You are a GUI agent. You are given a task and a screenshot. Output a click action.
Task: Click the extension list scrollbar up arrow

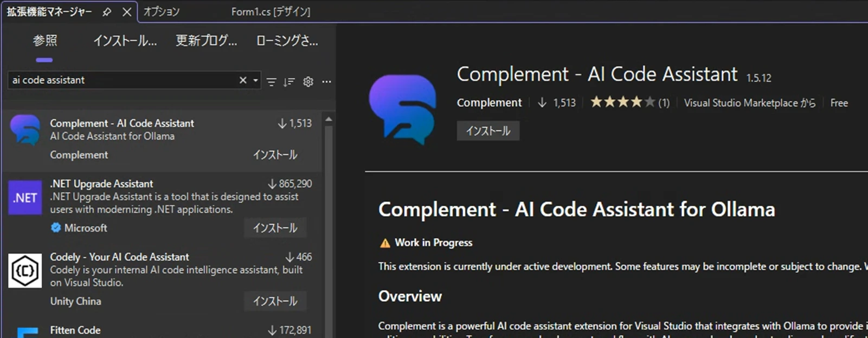pos(329,119)
